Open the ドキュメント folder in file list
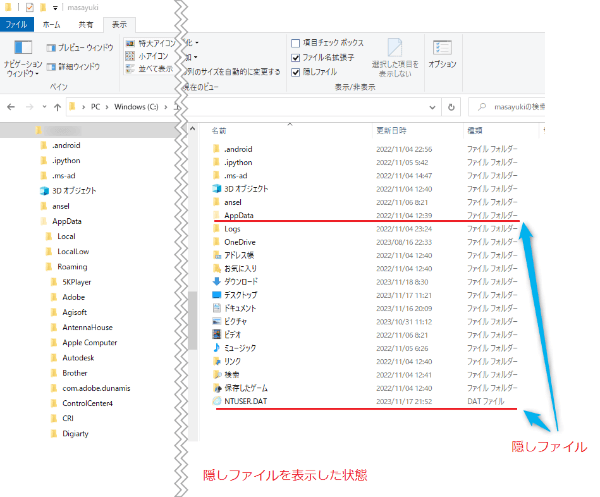Viewport: 600px width, 497px height. point(234,308)
